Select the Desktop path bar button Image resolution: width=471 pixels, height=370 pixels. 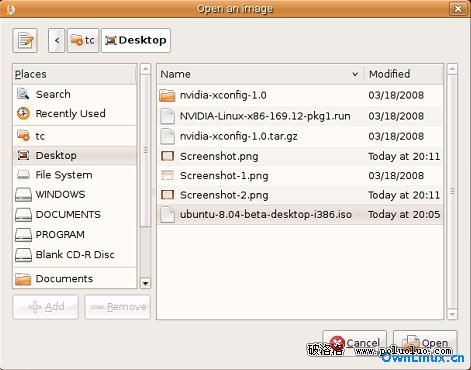tap(136, 41)
